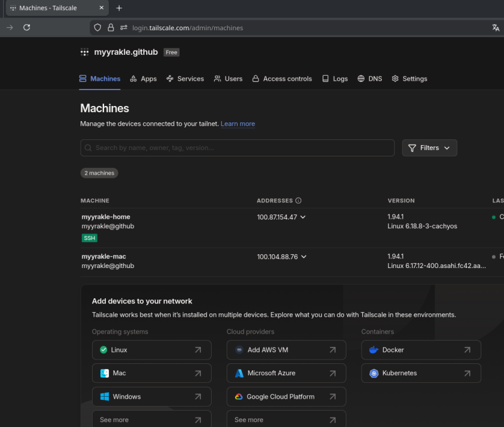
Task: Open the myyrakle-home machine details
Action: coord(106,217)
